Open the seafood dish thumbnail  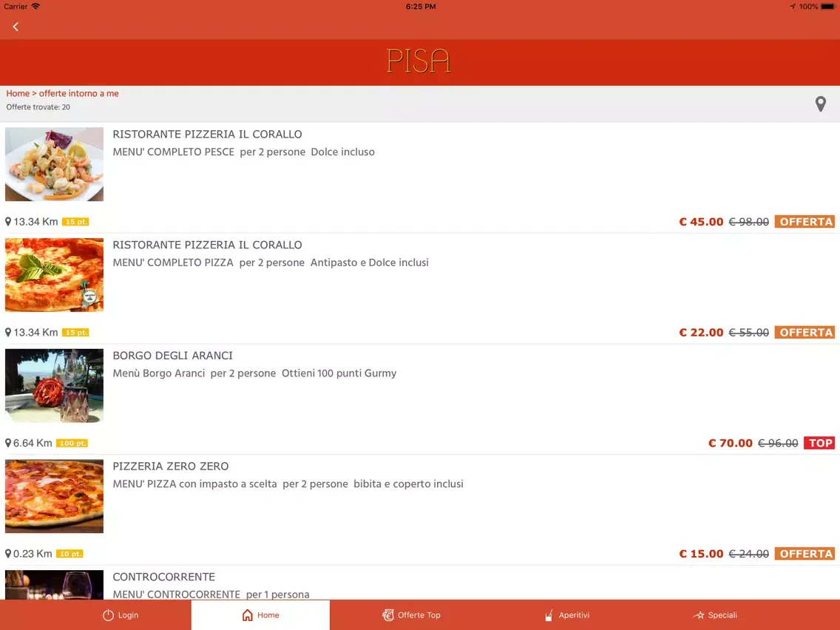(54, 164)
